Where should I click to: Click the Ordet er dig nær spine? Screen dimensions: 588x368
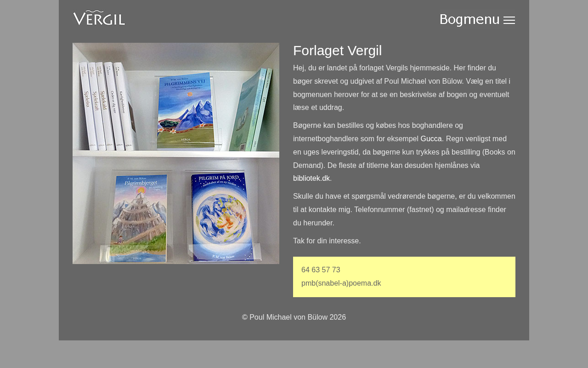[113, 106]
